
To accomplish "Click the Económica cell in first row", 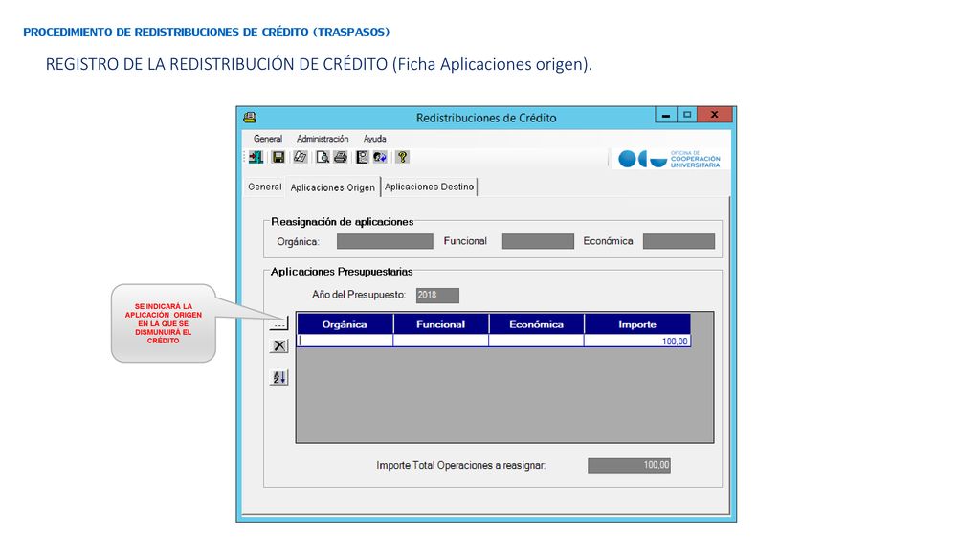I will pos(536,342).
